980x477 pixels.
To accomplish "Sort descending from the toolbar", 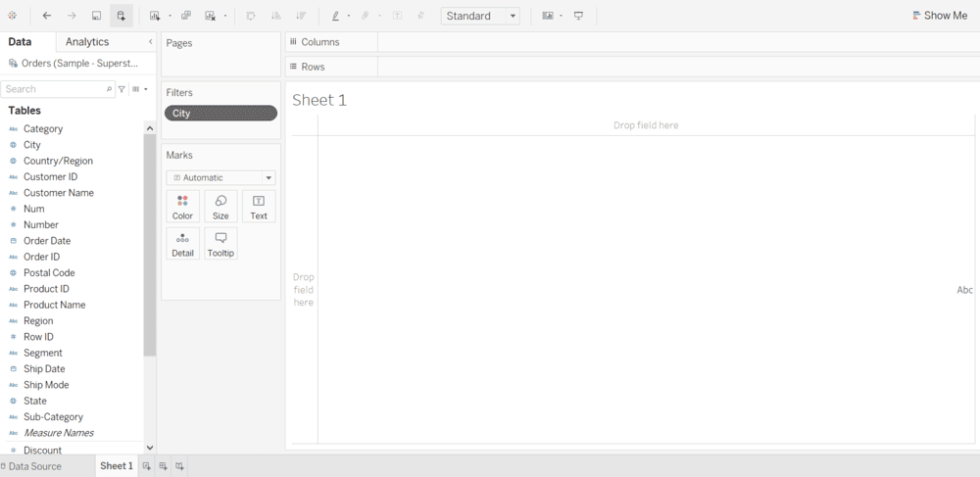I will 301,16.
